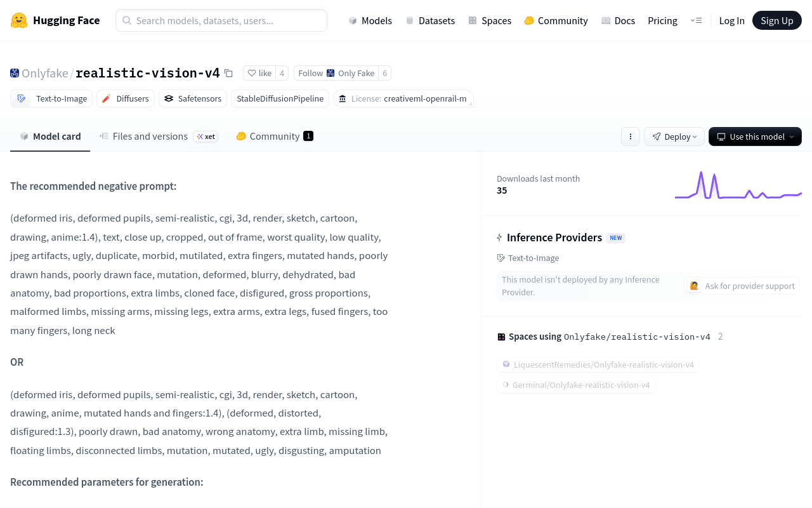Open LiquescentRemedies/Onlyfake-realistic-vision-v4 space link
This screenshot has width=812, height=508.
(598, 364)
